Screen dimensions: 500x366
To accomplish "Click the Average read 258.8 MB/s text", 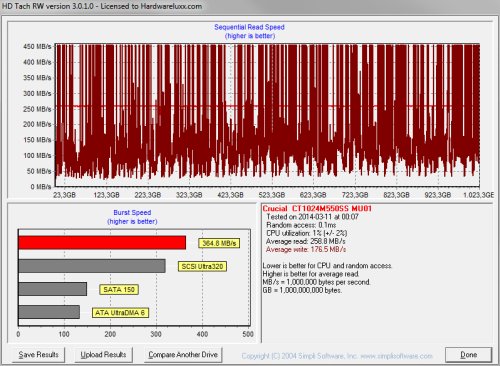I will click(x=305, y=241).
